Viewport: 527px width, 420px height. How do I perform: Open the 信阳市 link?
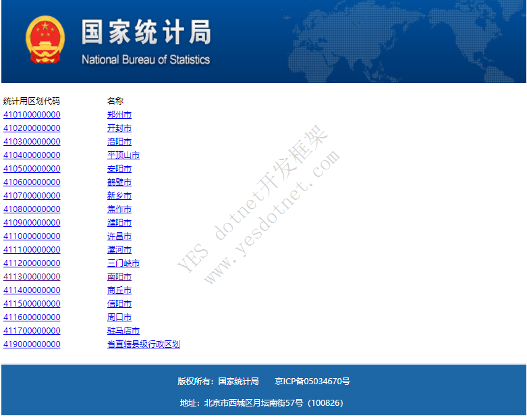(119, 304)
